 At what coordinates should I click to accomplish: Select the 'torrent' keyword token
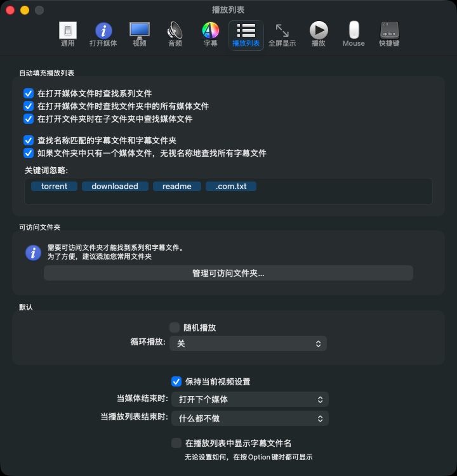click(54, 187)
